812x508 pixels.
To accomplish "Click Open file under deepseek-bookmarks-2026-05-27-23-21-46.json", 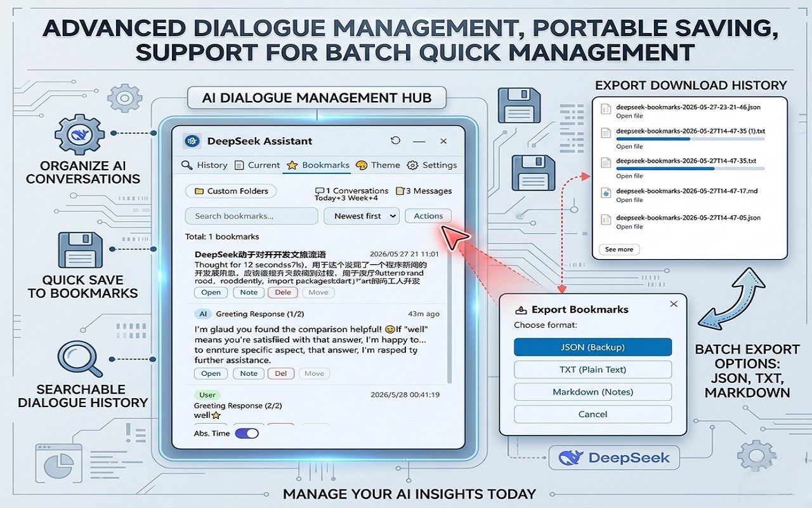I will [x=629, y=116].
